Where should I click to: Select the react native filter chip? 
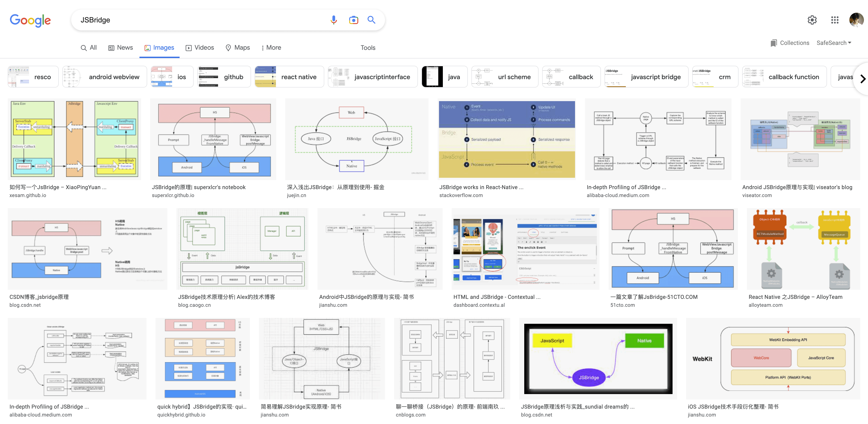click(x=289, y=77)
